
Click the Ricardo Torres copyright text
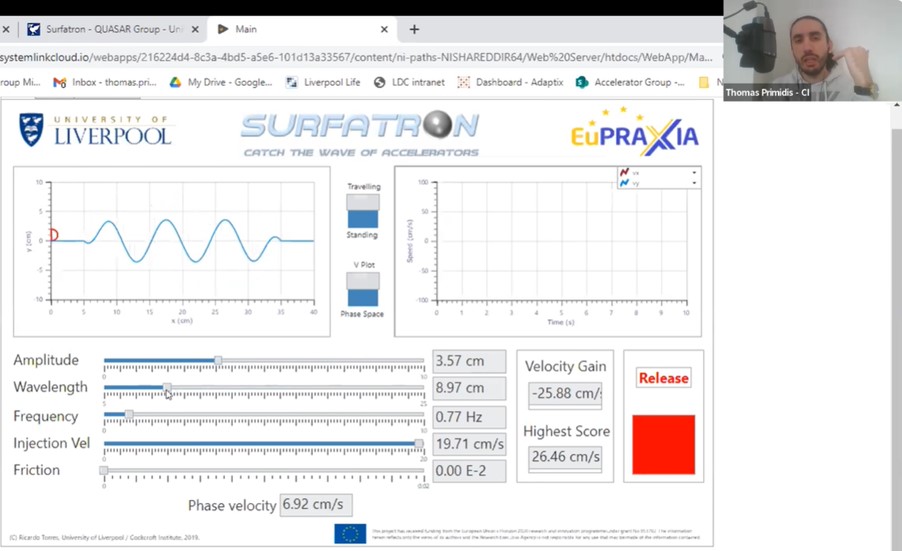(105, 537)
